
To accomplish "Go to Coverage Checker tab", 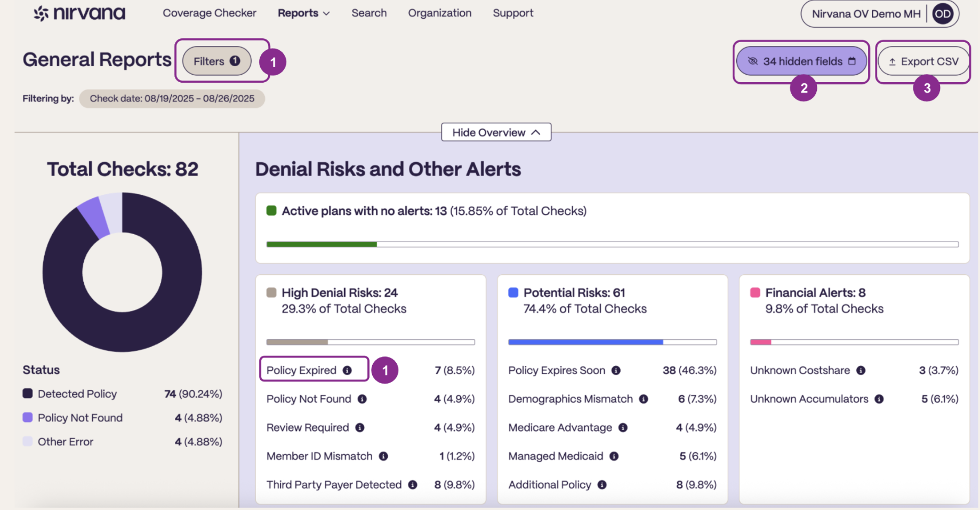I will 210,13.
